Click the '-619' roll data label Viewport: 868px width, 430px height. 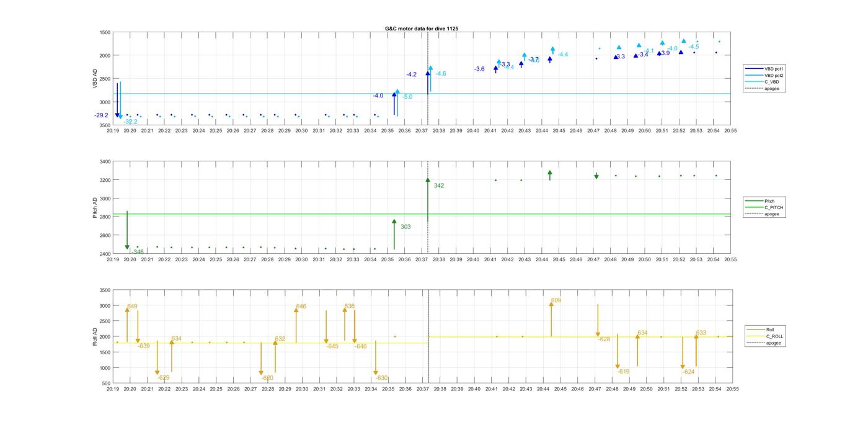(623, 372)
